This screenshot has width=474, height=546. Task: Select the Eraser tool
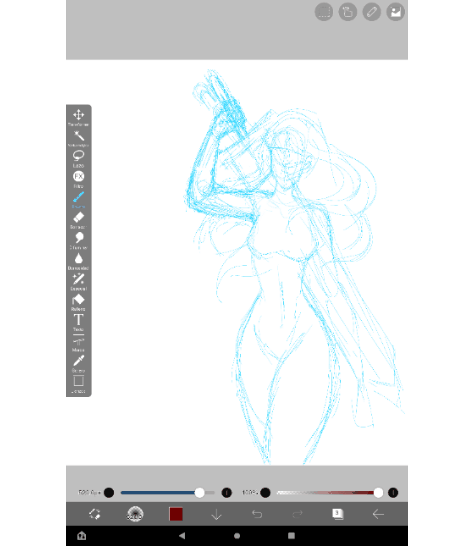[x=78, y=220]
